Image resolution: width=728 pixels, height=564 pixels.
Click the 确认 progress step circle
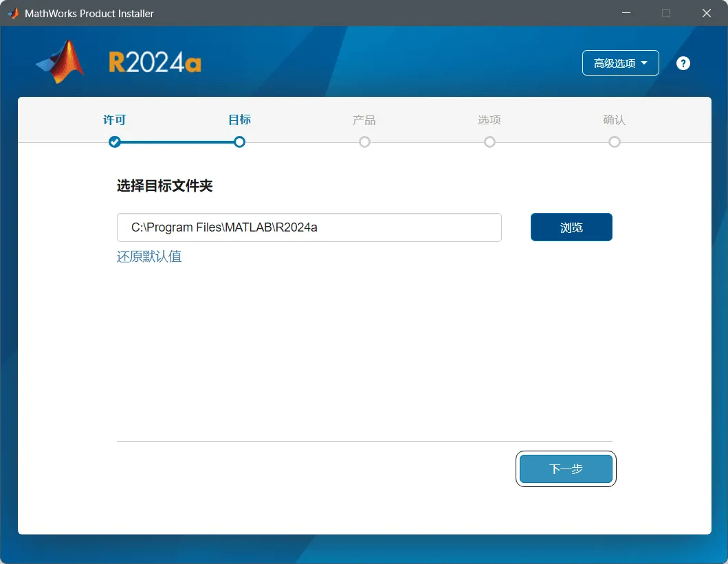[615, 142]
